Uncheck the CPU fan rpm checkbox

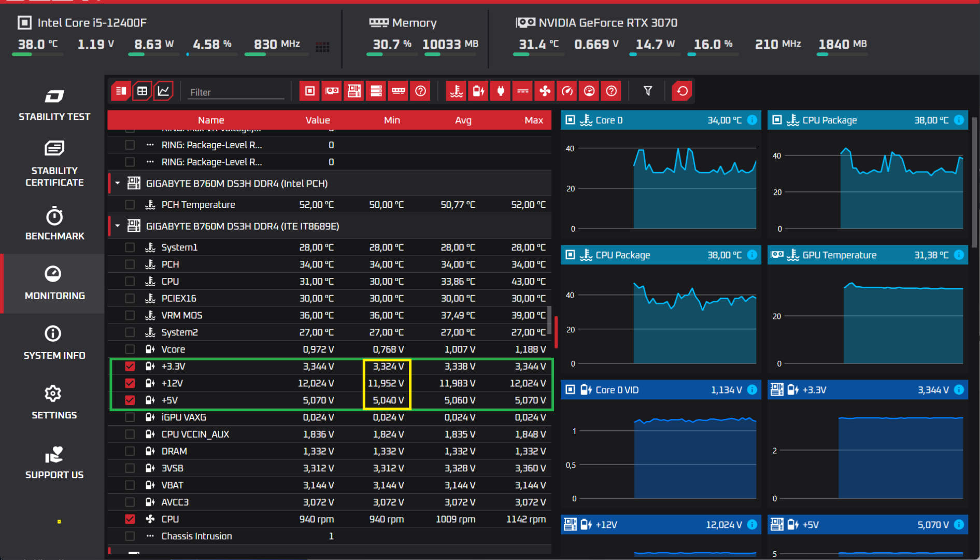130,519
